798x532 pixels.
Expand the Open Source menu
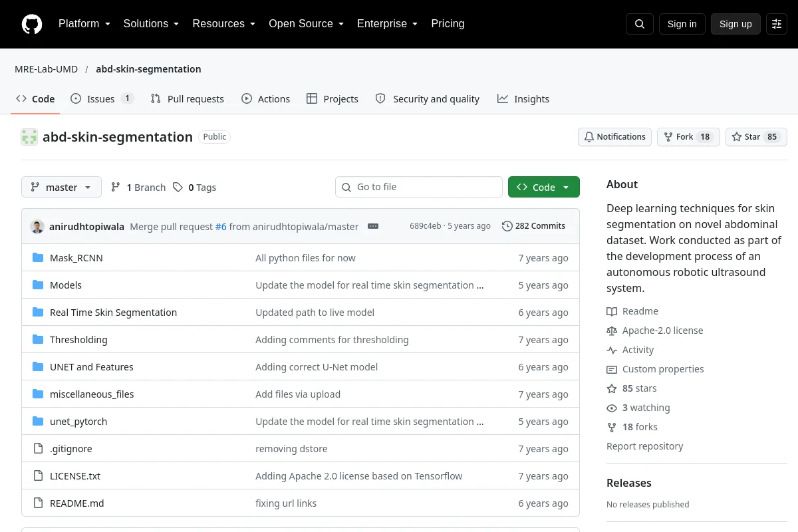[x=307, y=24]
